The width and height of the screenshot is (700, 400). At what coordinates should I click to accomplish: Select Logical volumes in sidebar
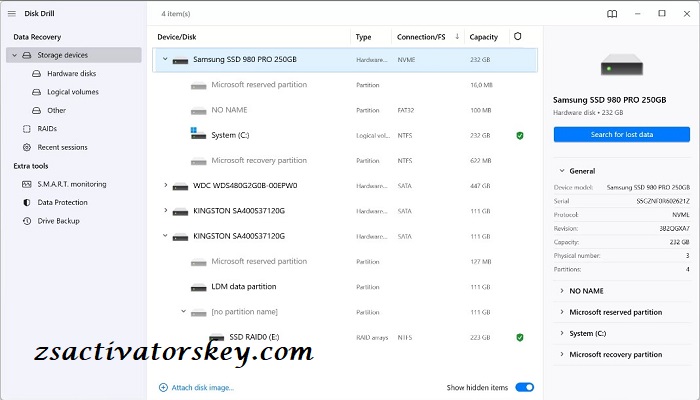coord(73,92)
